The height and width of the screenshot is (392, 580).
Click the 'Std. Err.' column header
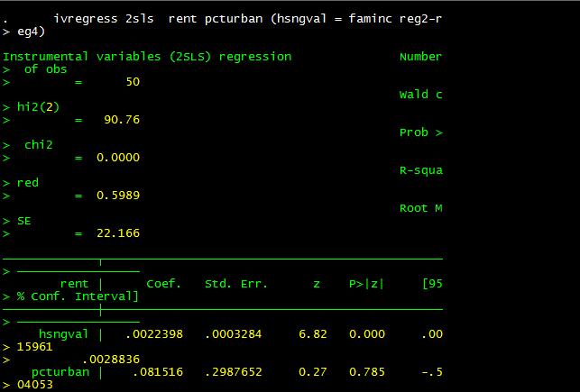(x=236, y=284)
